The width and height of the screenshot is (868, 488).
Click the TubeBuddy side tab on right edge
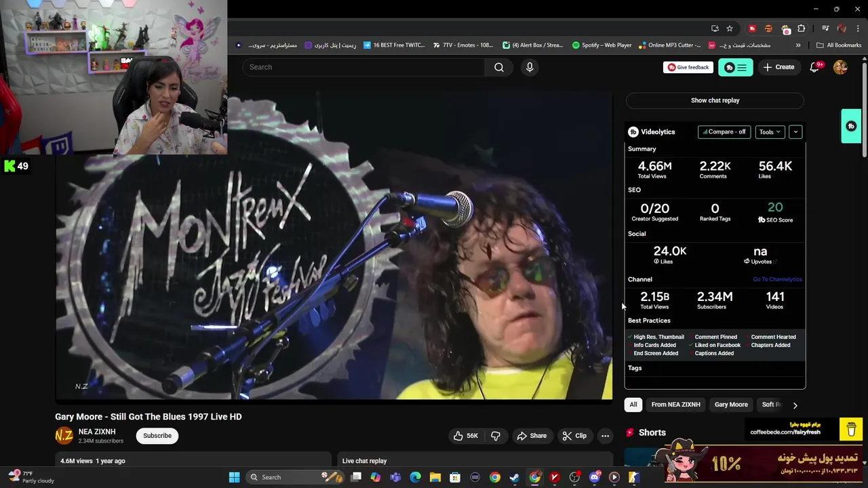click(851, 126)
